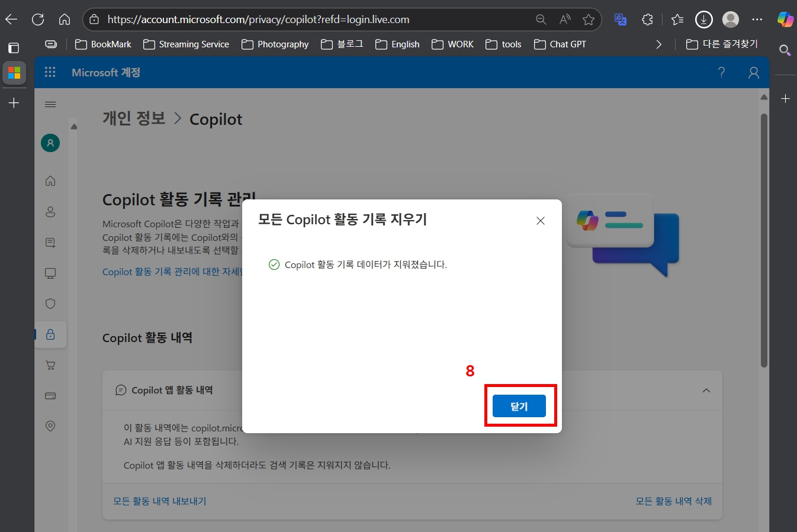Screen dimensions: 797x532
Task: Open sidebar search magnifier icon
Action: tap(785, 50)
